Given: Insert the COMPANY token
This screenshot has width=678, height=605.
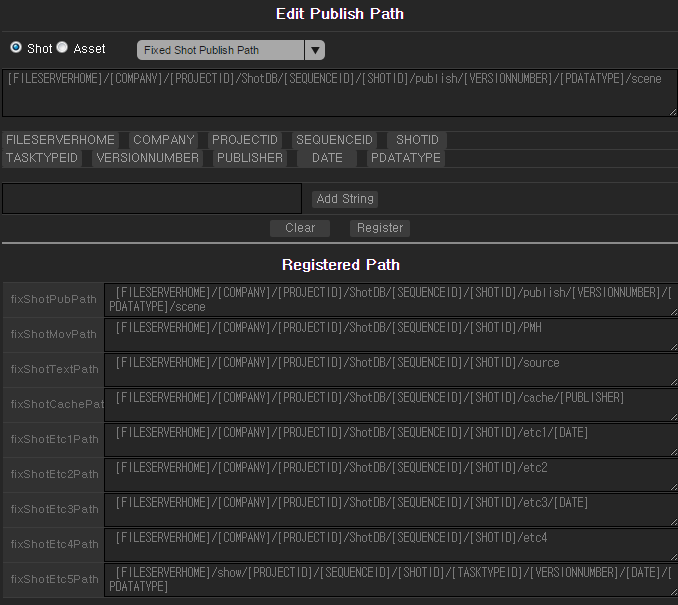Looking at the screenshot, I should [x=163, y=141].
